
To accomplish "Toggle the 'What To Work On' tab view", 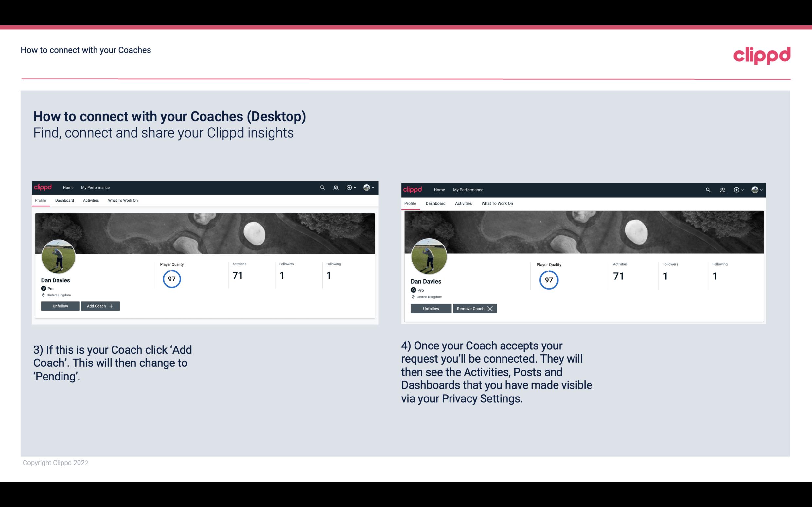I will (122, 200).
